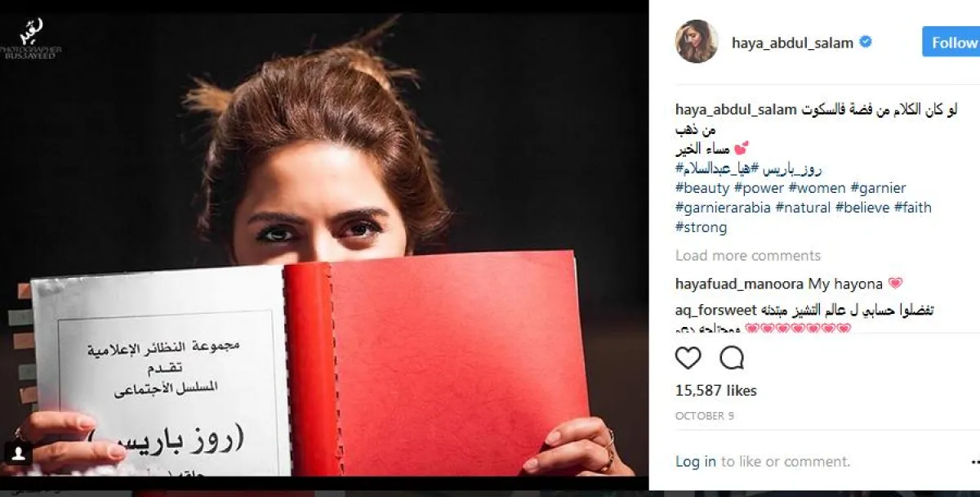
Task: Open the #believe hashtag
Action: (x=862, y=208)
